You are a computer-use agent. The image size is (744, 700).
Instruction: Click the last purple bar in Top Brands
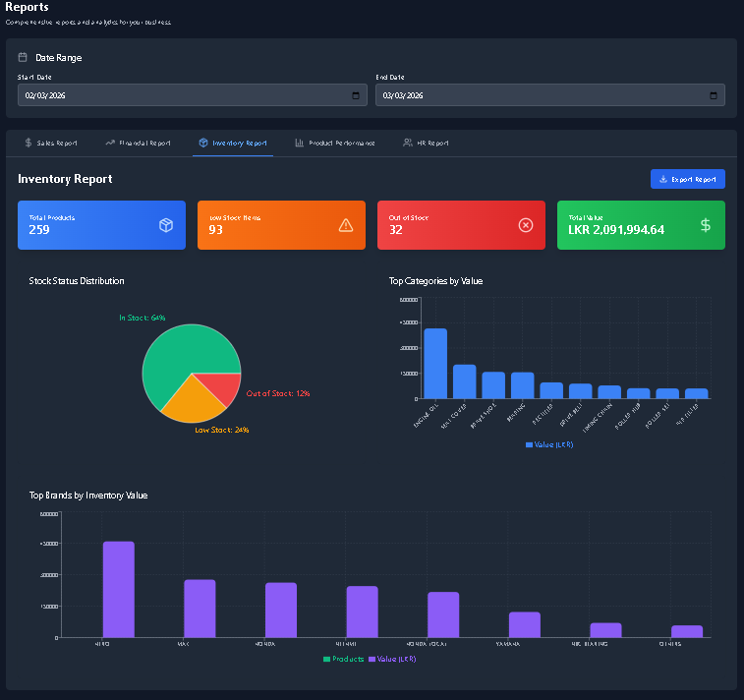tap(687, 631)
